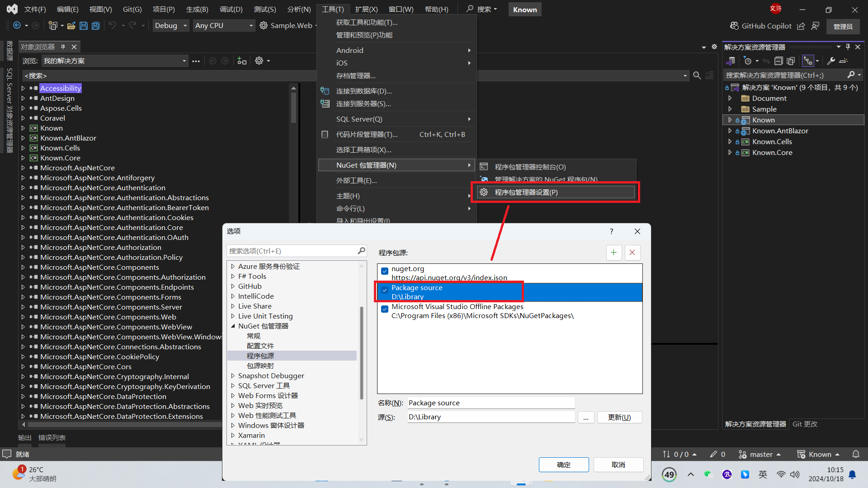Select Known.AntBlazor in Solution Explorer
Image resolution: width=868 pixels, height=488 pixels.
780,131
